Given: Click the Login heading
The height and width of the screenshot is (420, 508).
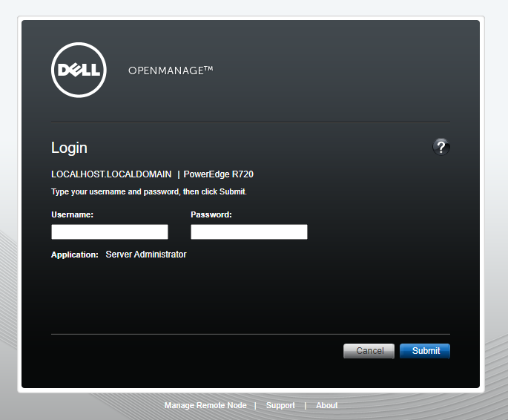Looking at the screenshot, I should (69, 148).
